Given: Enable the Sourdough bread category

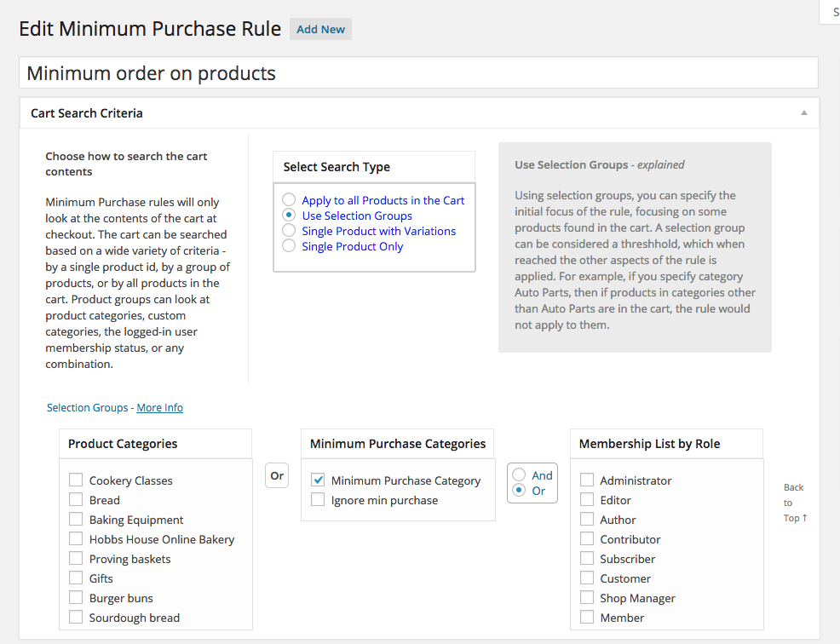Looking at the screenshot, I should [x=77, y=618].
